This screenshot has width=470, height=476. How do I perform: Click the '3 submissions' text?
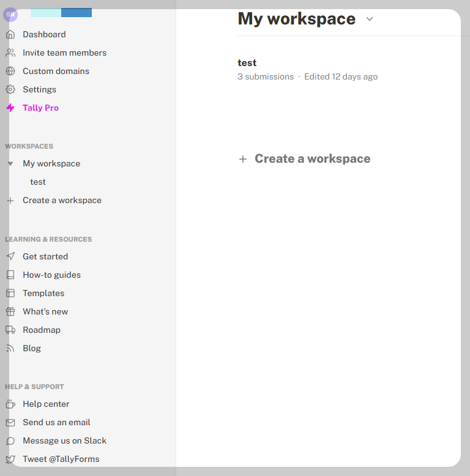click(x=266, y=77)
